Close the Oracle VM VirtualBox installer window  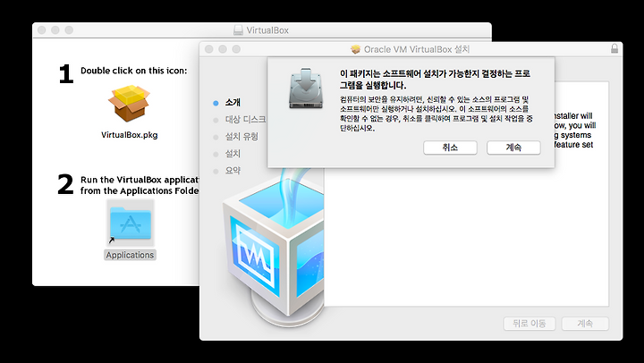(x=209, y=49)
